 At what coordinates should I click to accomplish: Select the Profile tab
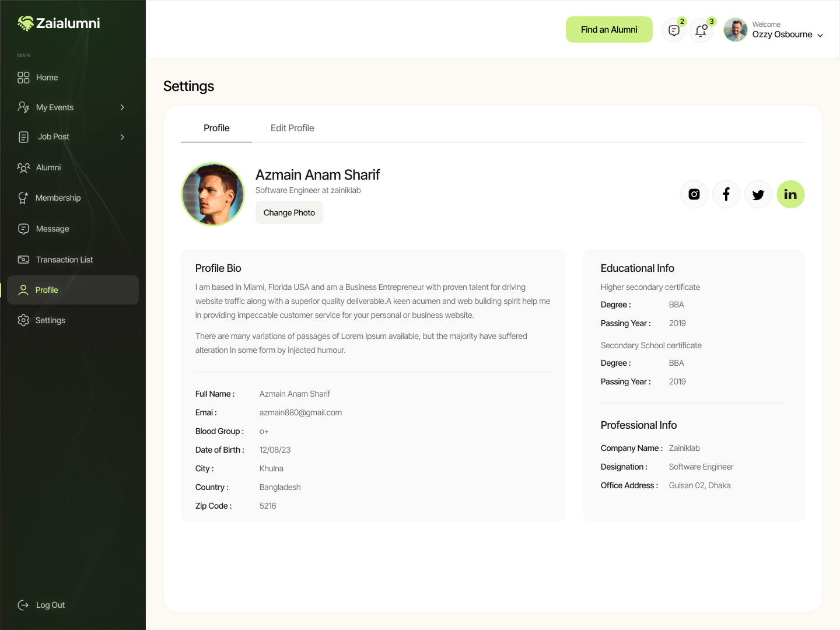[216, 128]
